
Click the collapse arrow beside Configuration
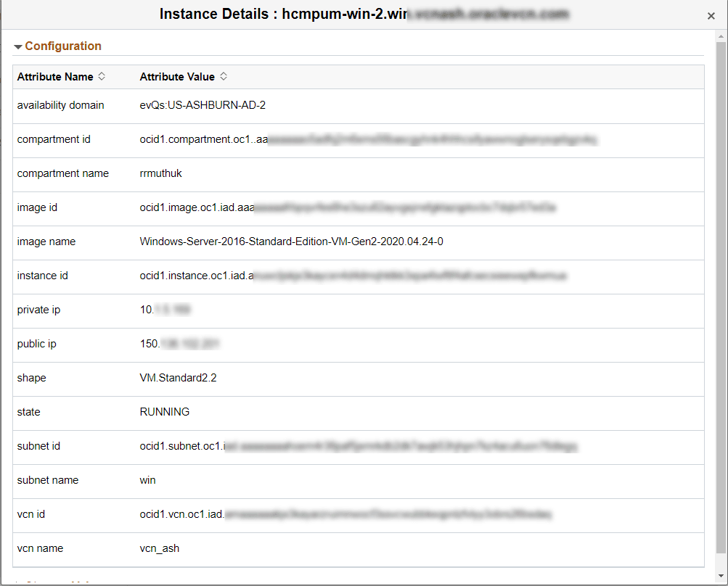17,46
